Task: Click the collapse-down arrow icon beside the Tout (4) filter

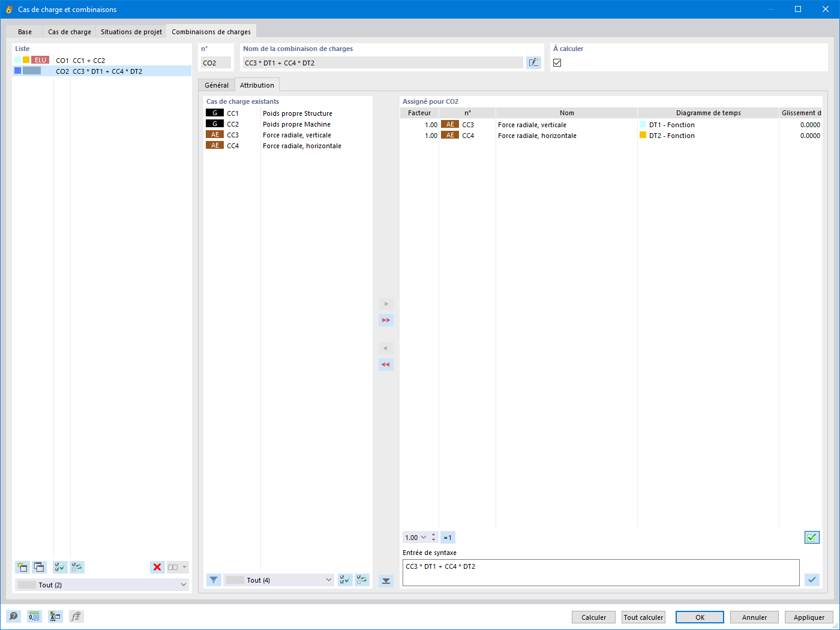Action: click(386, 580)
